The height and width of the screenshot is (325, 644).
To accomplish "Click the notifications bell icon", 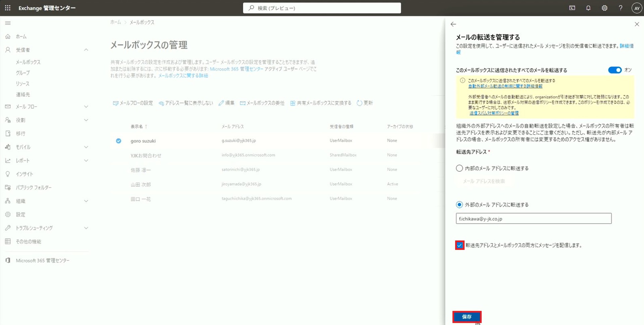I will tap(588, 8).
